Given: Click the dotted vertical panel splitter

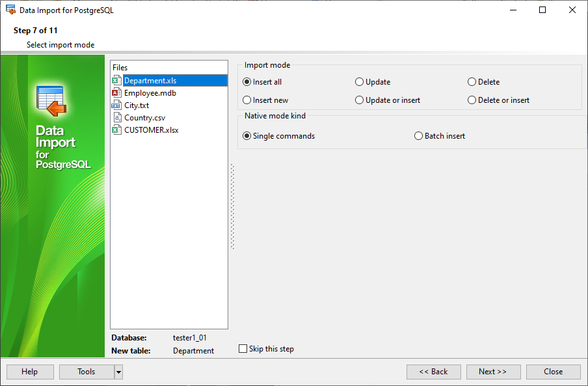Looking at the screenshot, I should (x=232, y=206).
